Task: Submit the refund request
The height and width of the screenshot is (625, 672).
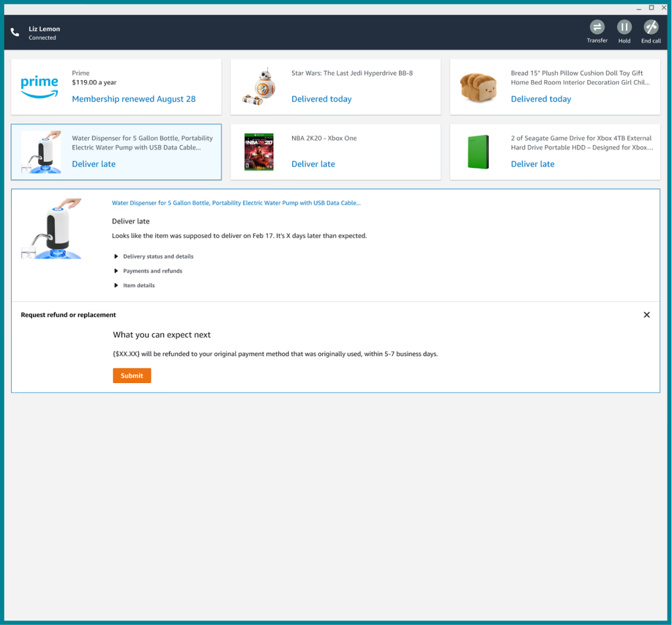Action: click(132, 376)
